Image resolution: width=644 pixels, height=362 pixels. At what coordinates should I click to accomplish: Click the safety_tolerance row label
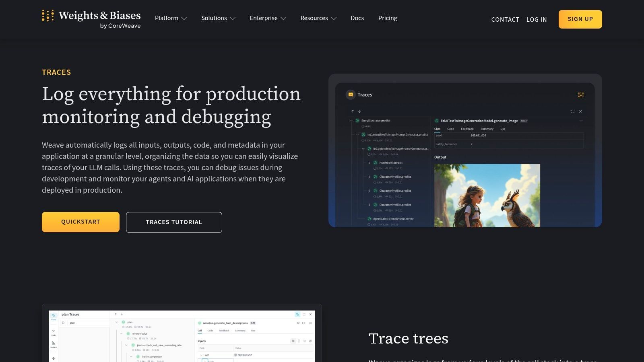pos(446,144)
